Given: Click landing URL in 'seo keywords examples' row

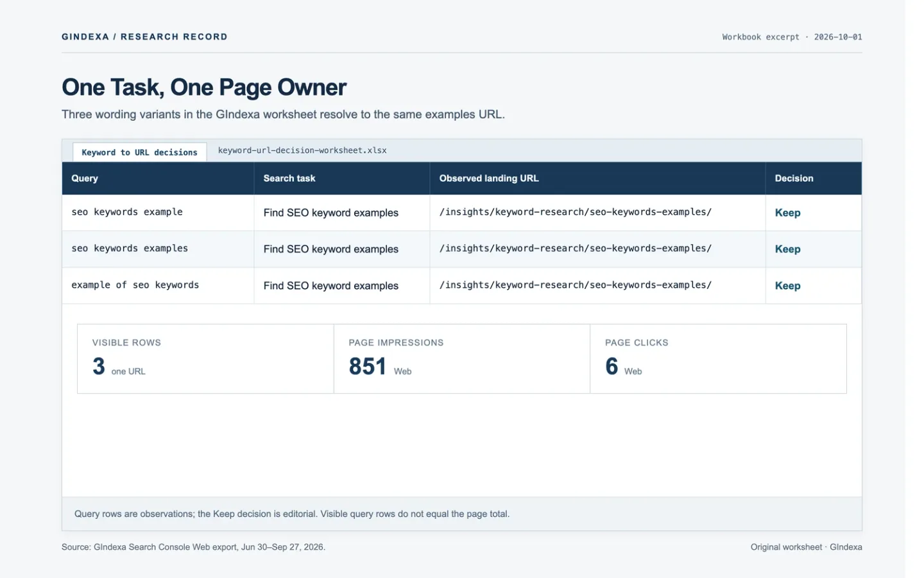Looking at the screenshot, I should pos(576,249).
